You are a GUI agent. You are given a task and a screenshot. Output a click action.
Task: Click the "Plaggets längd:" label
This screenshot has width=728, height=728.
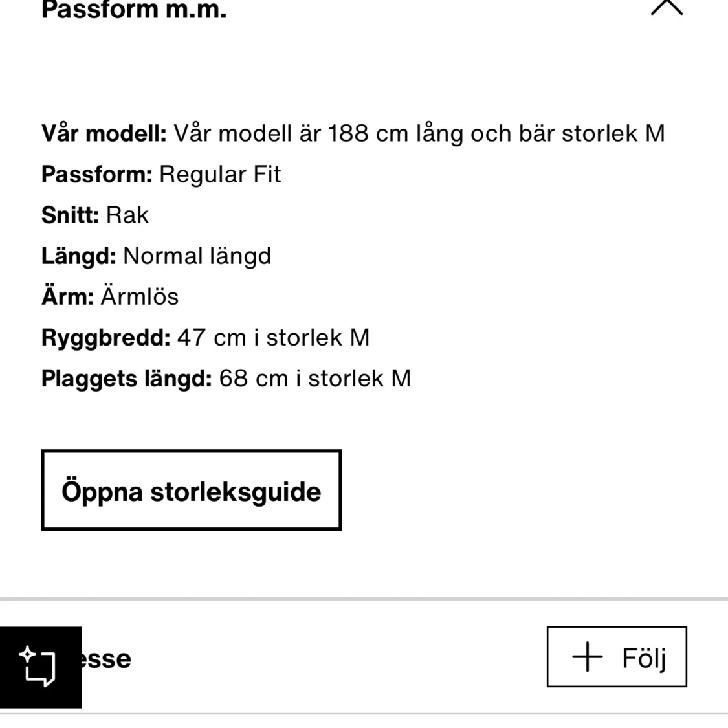[x=126, y=378]
